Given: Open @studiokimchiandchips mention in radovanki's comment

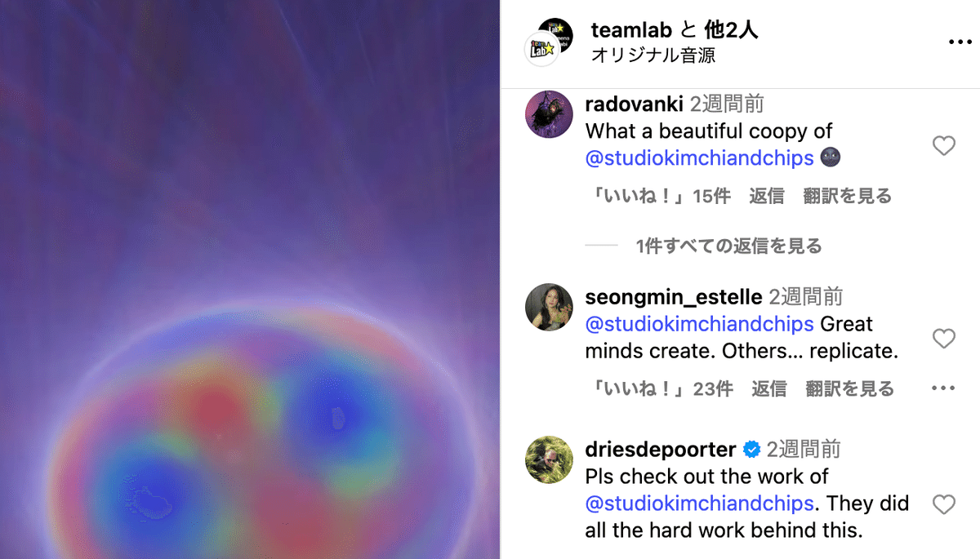Looking at the screenshot, I should pyautogui.click(x=700, y=157).
